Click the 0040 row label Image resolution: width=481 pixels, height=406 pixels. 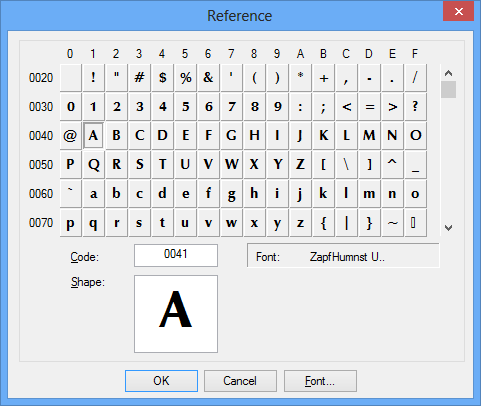tap(41, 136)
